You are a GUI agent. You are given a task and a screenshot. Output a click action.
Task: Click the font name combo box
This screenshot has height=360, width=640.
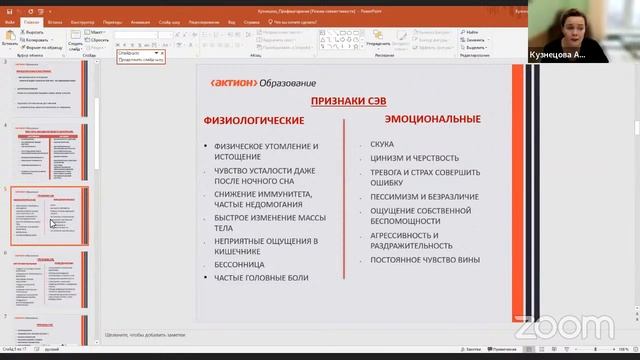pyautogui.click(x=136, y=36)
